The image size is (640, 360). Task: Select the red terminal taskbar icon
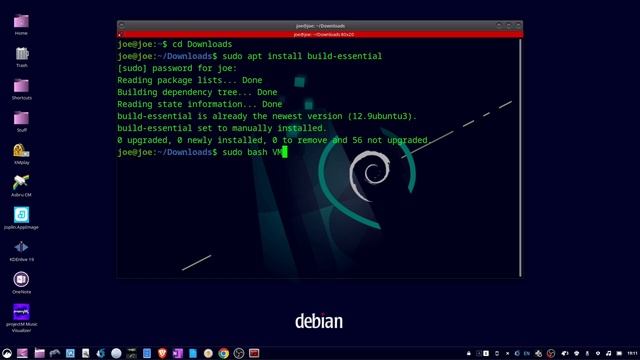(x=254, y=353)
